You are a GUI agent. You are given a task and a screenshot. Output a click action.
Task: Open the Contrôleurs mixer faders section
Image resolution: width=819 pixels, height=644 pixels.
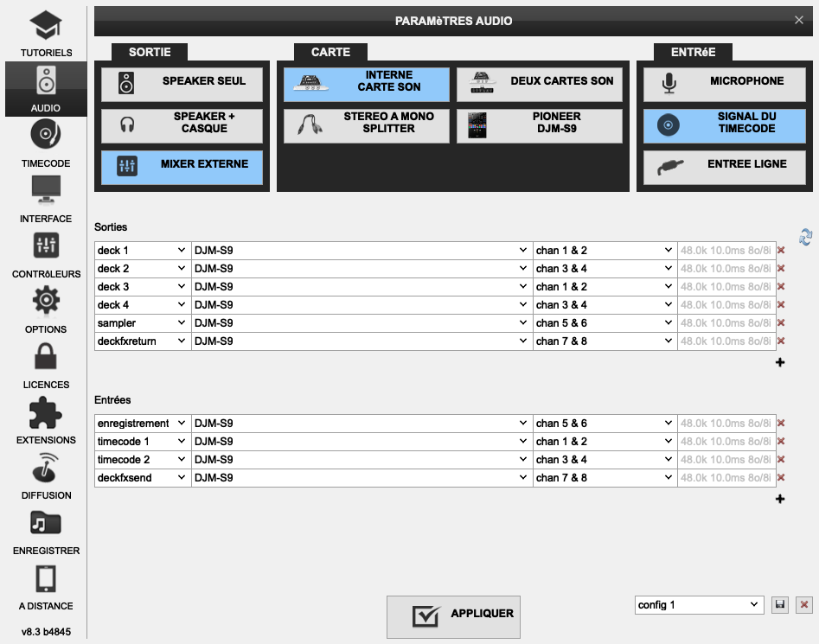(46, 255)
